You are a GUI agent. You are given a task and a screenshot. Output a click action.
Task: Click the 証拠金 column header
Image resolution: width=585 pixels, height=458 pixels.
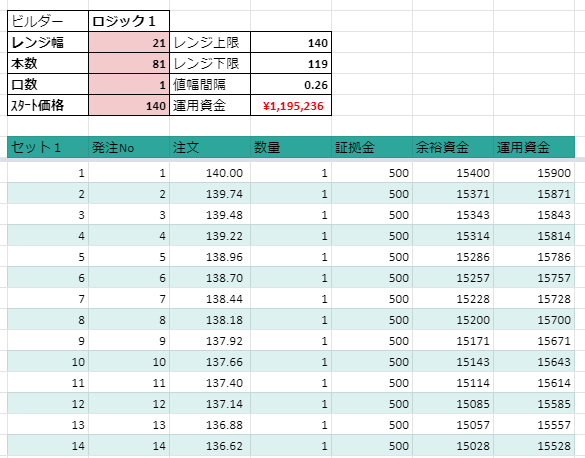pos(372,147)
